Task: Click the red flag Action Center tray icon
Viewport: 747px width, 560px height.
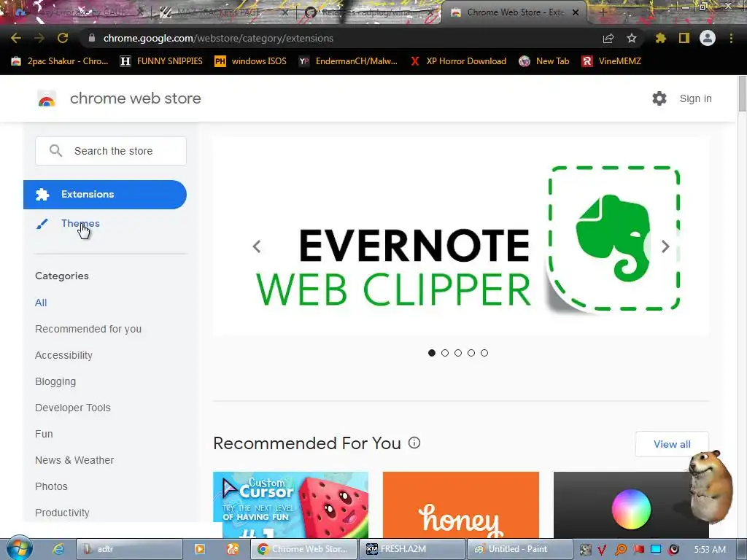Action: pyautogui.click(x=638, y=550)
